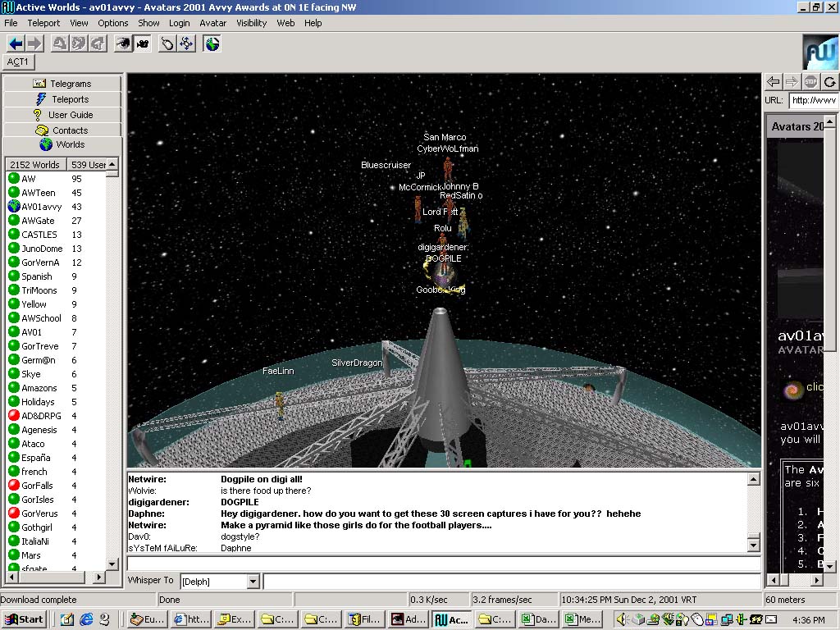
Task: Toggle first person view with the eye icon
Action: pos(123,43)
